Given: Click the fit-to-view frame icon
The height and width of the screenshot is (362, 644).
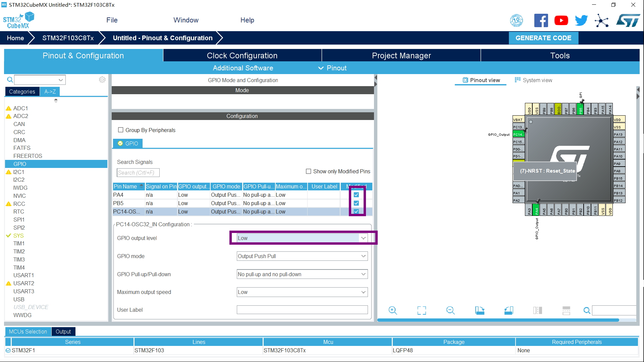Looking at the screenshot, I should tap(422, 310).
